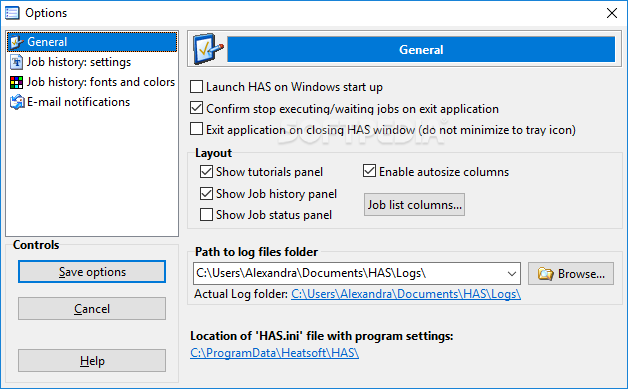Select Job history: settings category
The width and height of the screenshot is (628, 389).
tap(79, 62)
